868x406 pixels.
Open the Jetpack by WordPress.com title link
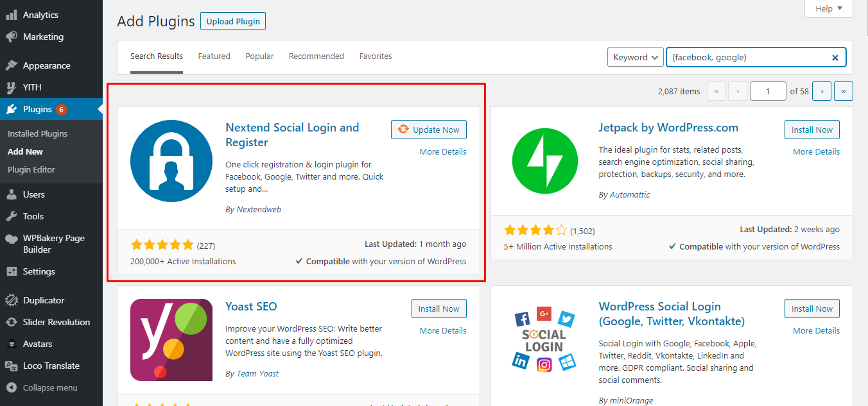[x=668, y=128]
